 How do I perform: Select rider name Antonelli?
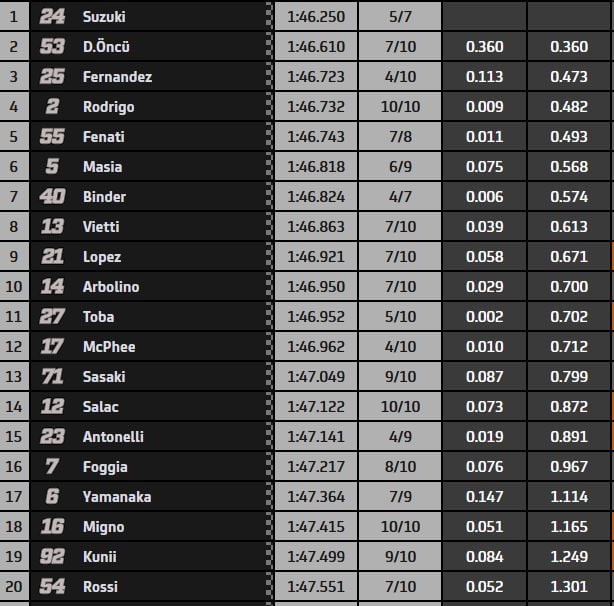[x=111, y=437]
